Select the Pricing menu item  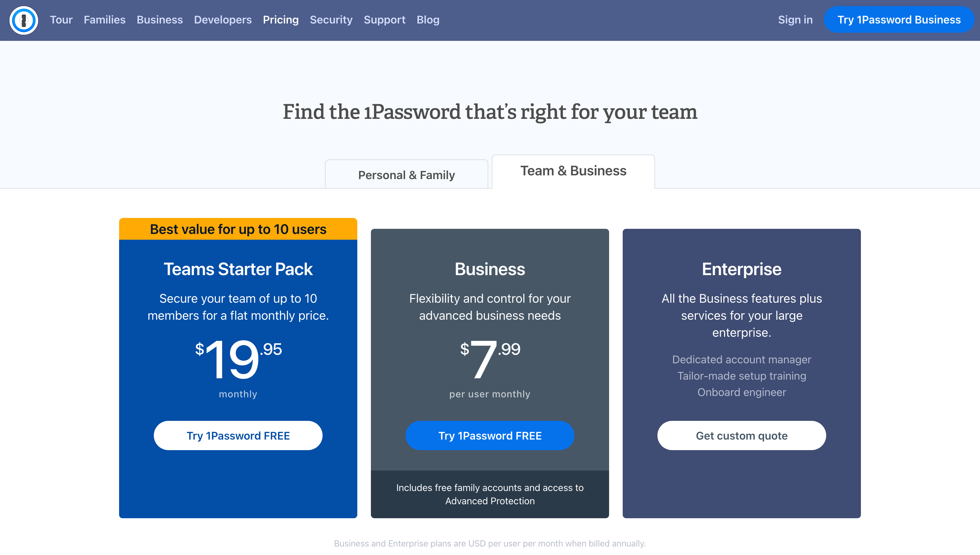(281, 20)
